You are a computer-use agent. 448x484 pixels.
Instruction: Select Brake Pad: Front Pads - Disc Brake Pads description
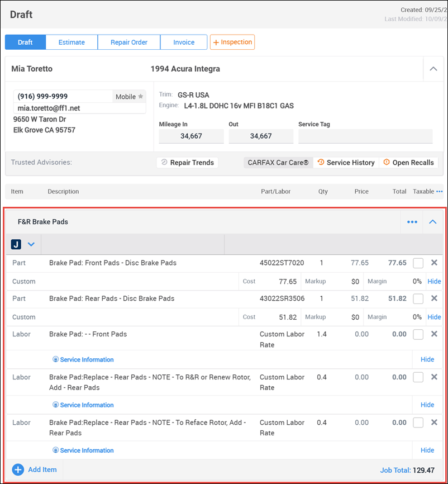tap(113, 263)
